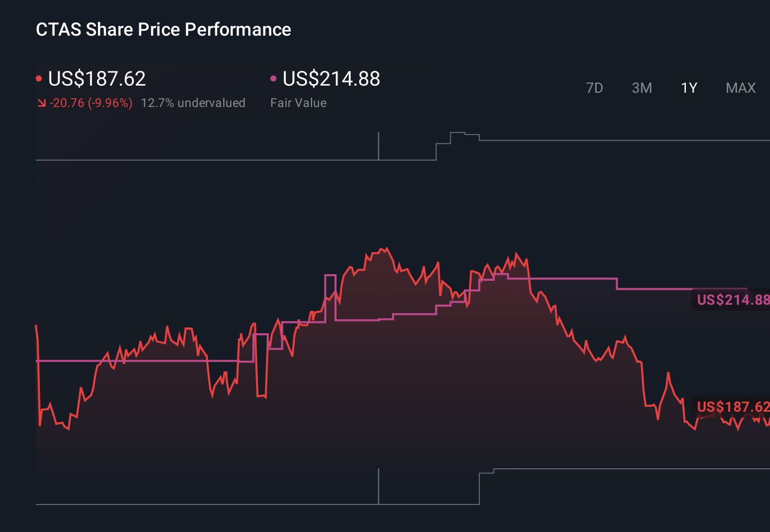Image resolution: width=770 pixels, height=532 pixels.
Task: Click the red share price legend dot
Action: click(x=39, y=78)
